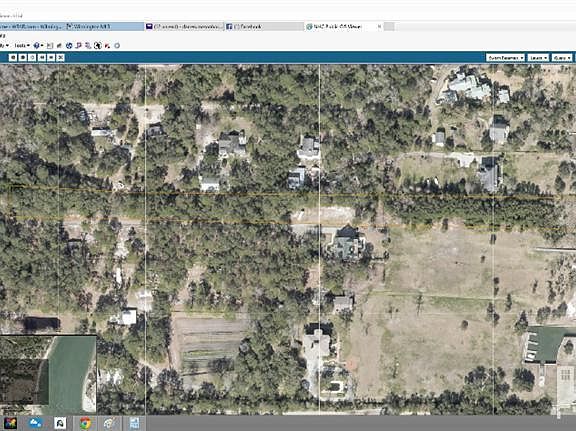This screenshot has width=576, height=431.
Task: Switch to the Facebook browser tab
Action: tap(264, 26)
